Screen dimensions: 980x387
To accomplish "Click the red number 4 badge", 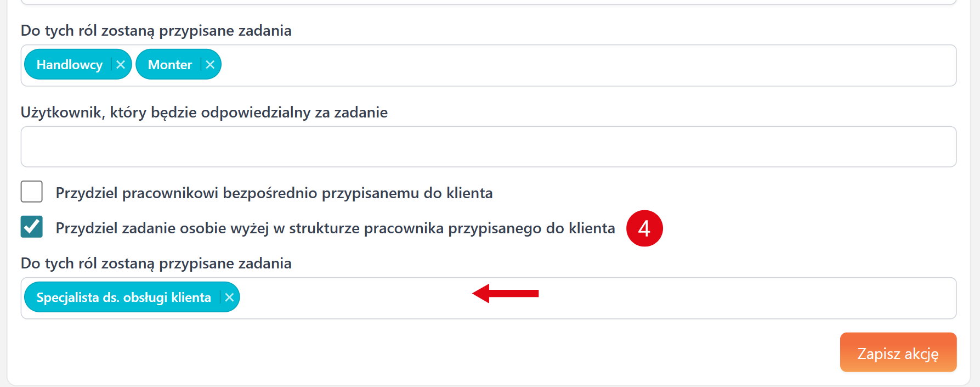I will point(644,228).
